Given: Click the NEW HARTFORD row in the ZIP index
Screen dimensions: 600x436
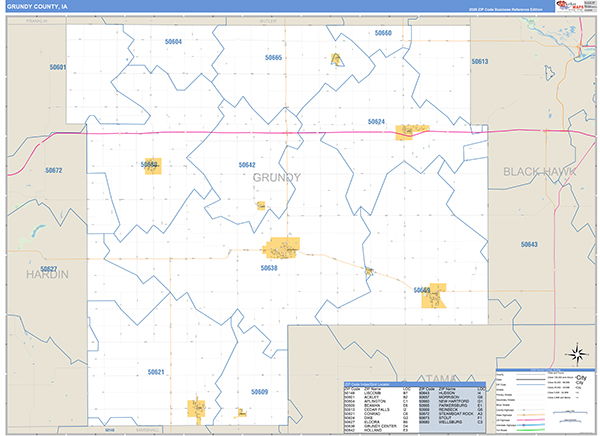Looking at the screenshot, I should pyautogui.click(x=452, y=401).
